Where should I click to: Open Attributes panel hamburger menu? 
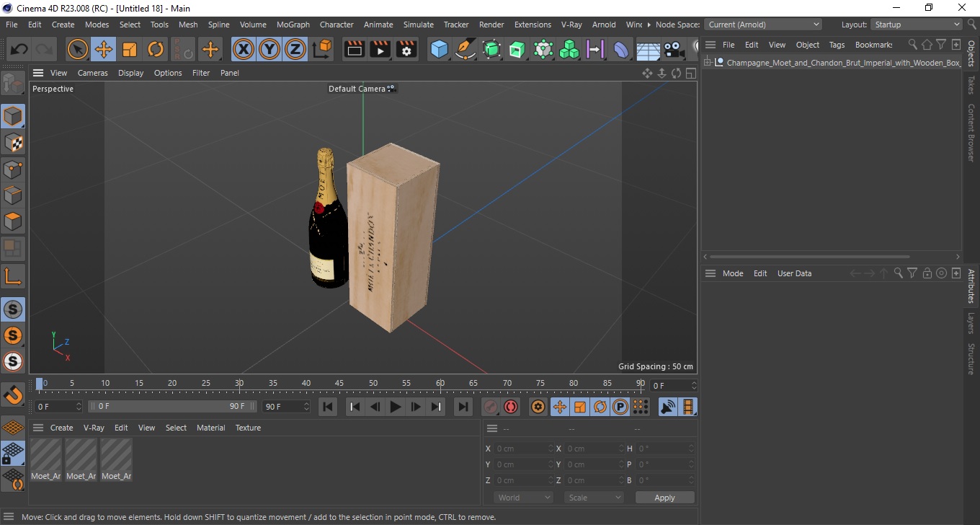click(710, 273)
